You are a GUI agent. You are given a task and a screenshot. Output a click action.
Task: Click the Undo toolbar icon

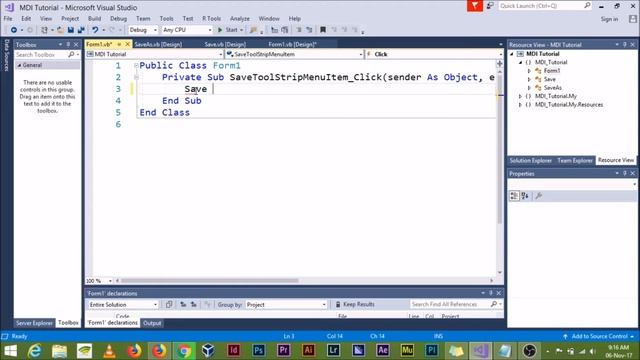coord(95,30)
